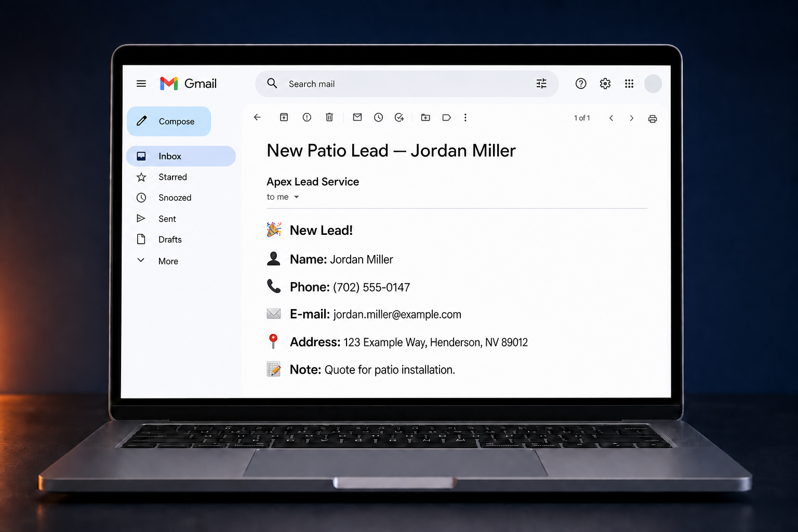This screenshot has width=798, height=532.
Task: Click the account avatar circle
Action: (x=653, y=84)
